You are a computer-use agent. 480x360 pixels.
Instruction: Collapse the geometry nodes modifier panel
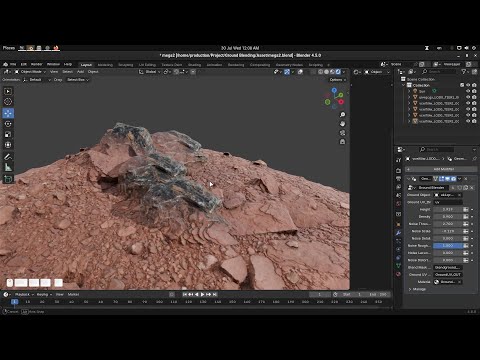tap(409, 179)
